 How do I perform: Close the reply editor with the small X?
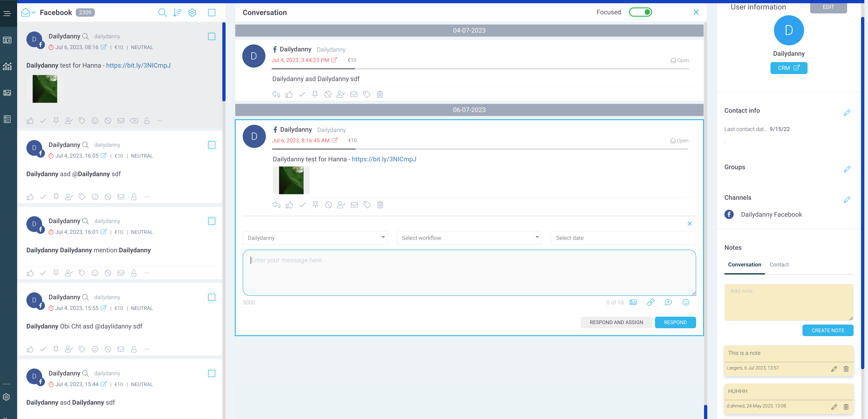[x=689, y=224]
